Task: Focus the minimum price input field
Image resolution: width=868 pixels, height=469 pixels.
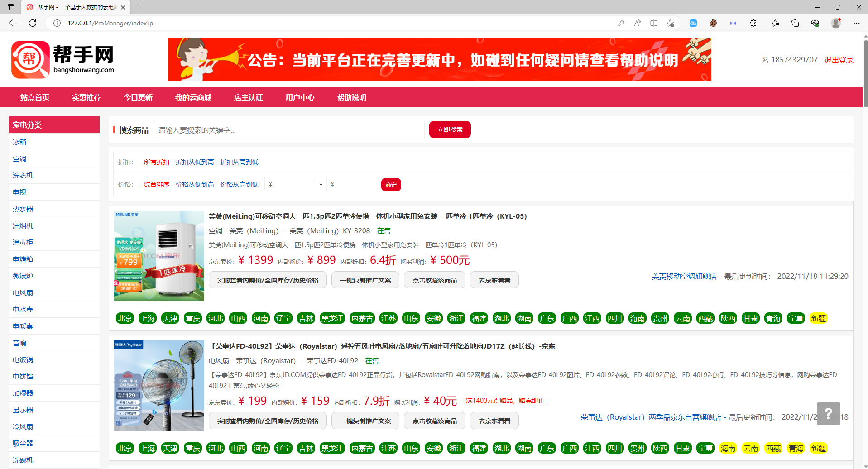Action: pos(290,184)
